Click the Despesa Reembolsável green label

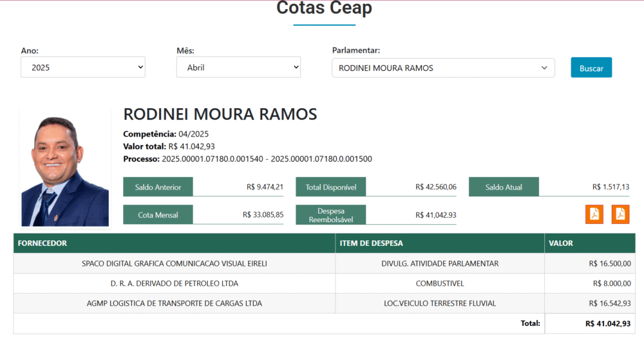(x=331, y=215)
